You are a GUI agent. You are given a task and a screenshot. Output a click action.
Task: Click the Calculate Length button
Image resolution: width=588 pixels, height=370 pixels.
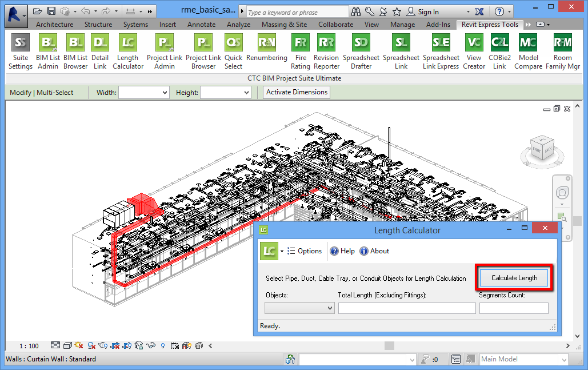tap(513, 277)
